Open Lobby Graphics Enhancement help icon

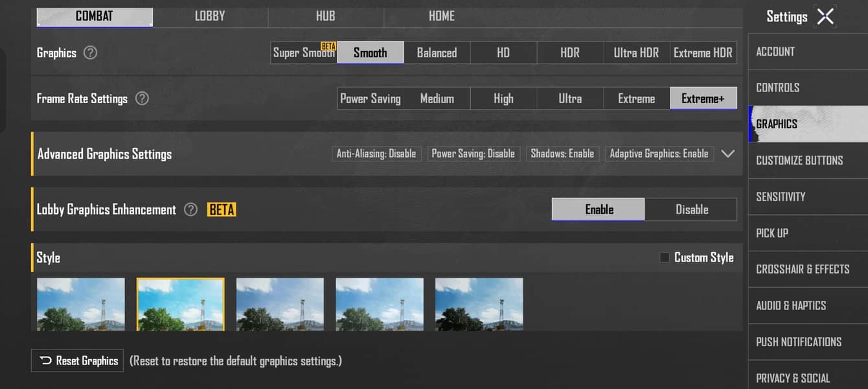click(190, 209)
